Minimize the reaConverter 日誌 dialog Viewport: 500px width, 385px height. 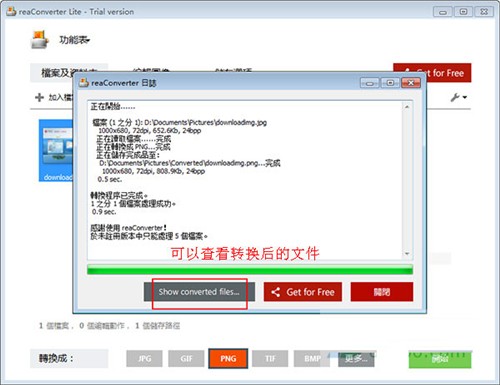click(x=370, y=83)
